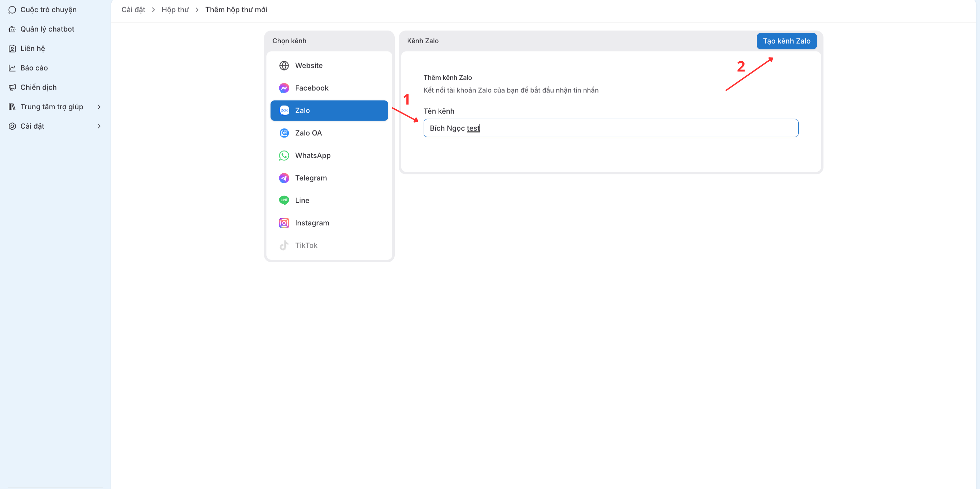Click the Instagram logo icon
This screenshot has height=489, width=980.
pos(284,223)
